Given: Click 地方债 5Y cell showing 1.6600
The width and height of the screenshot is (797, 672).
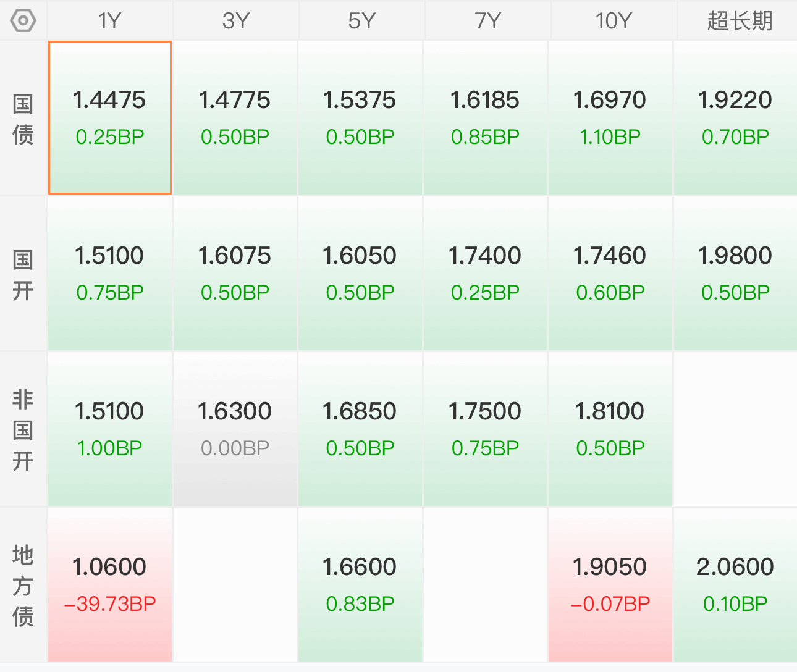Looking at the screenshot, I should coord(360,584).
